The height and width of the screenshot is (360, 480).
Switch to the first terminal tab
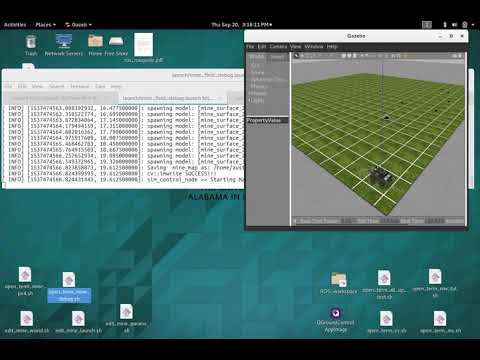(61, 98)
